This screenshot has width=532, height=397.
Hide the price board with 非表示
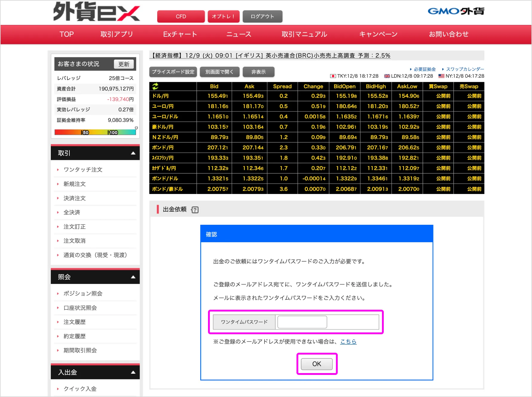258,72
